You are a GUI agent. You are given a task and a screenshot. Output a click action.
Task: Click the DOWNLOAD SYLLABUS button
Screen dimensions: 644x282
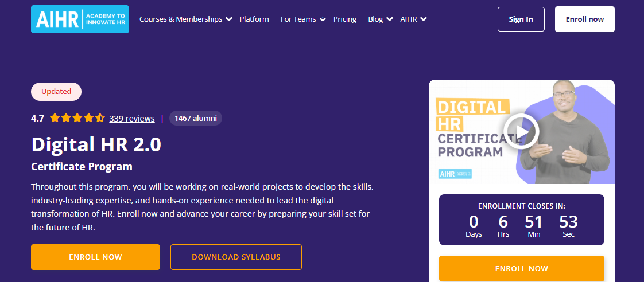(236, 257)
